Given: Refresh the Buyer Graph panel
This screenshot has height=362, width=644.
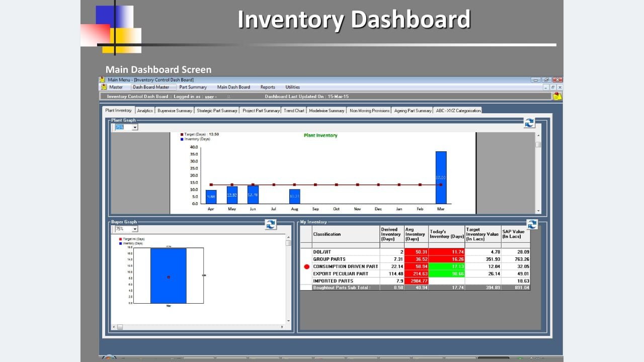Looking at the screenshot, I should pos(271,224).
